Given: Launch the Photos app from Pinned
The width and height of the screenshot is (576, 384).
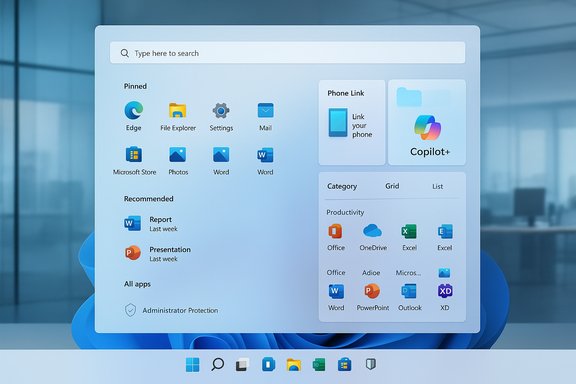Looking at the screenshot, I should pyautogui.click(x=178, y=155).
